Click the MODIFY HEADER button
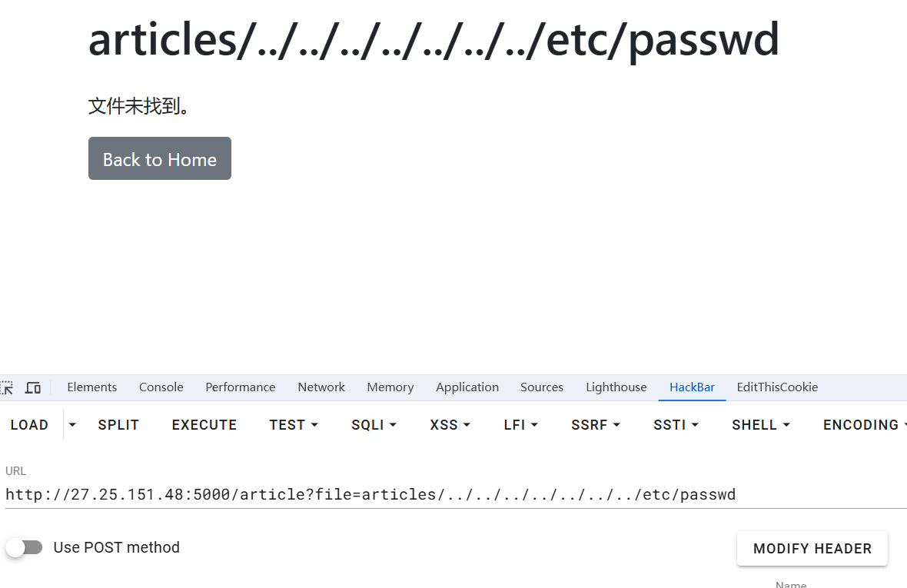This screenshot has width=907, height=588. 812,549
